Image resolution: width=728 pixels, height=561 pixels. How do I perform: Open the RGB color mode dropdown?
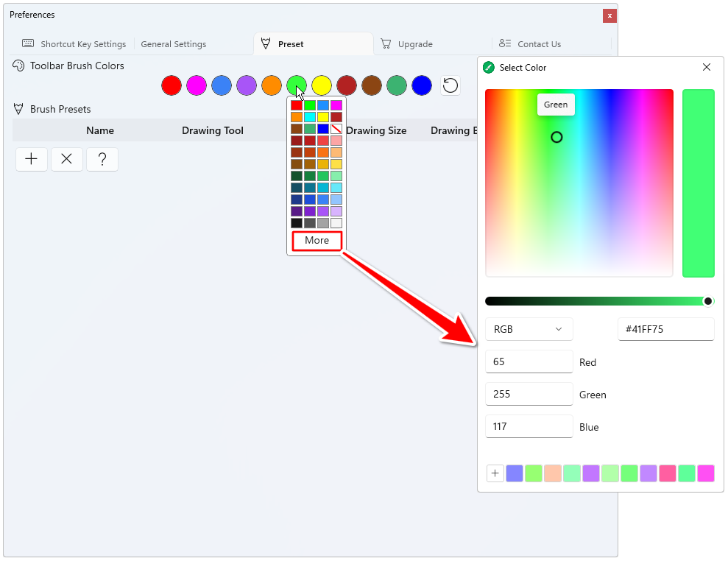[x=529, y=329]
